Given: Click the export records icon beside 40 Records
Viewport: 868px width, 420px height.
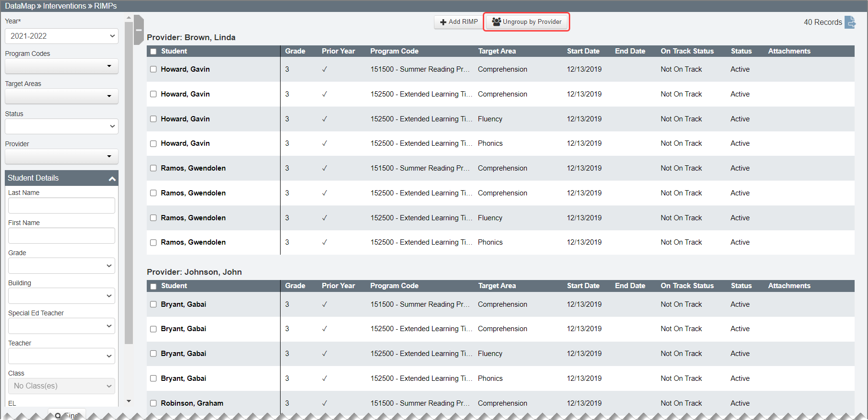Looking at the screenshot, I should (x=850, y=22).
